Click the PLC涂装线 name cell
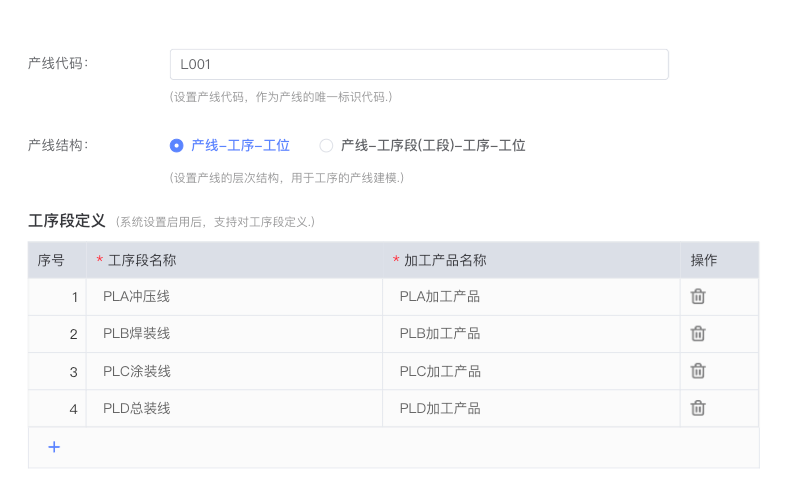This screenshot has height=482, width=809. click(234, 371)
